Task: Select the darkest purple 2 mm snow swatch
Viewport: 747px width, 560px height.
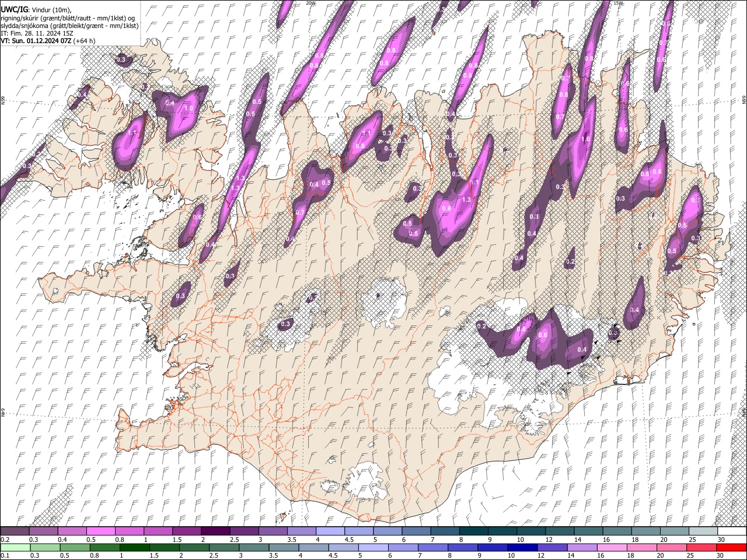Action: pos(215,531)
